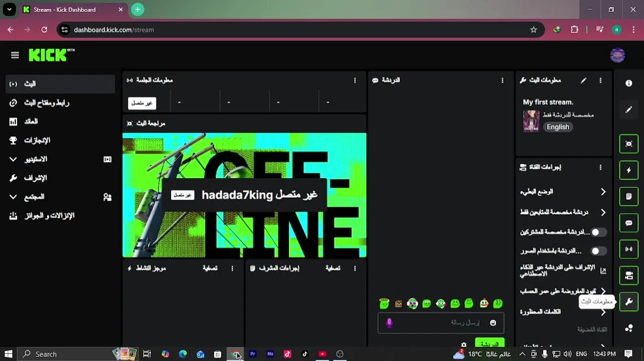
Task: Open Microsoft Edge from taskbar
Action: [x=183, y=354]
